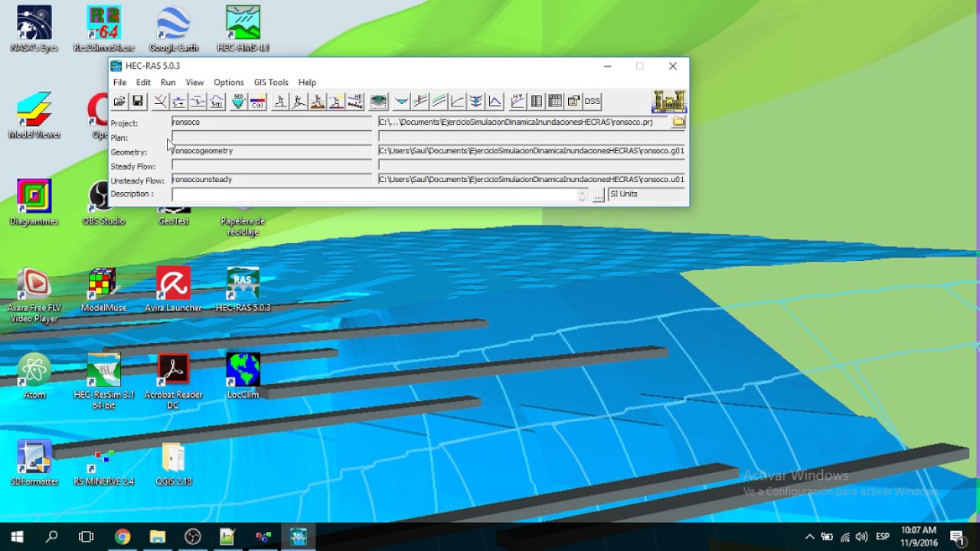Open hydraulic design functions (HD icon)
Image resolution: width=980 pixels, height=551 pixels.
[x=355, y=101]
